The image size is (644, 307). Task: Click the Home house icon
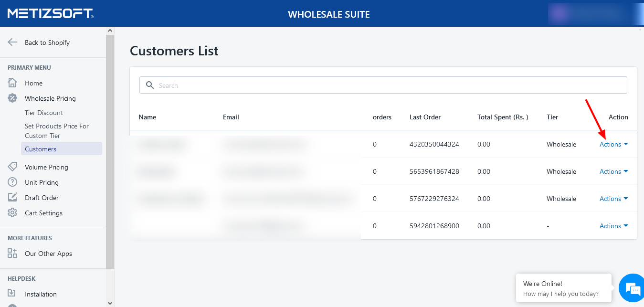tap(12, 83)
